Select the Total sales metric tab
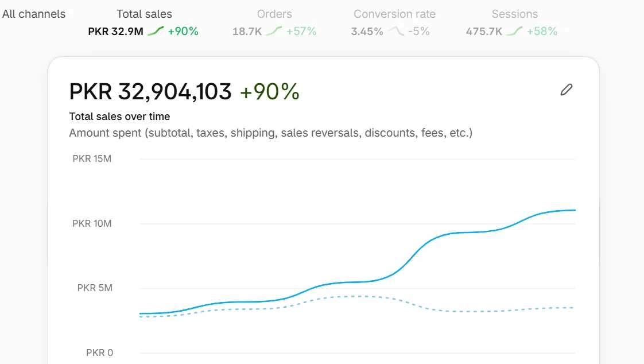Viewport: 644px width, 364px height. [x=143, y=22]
